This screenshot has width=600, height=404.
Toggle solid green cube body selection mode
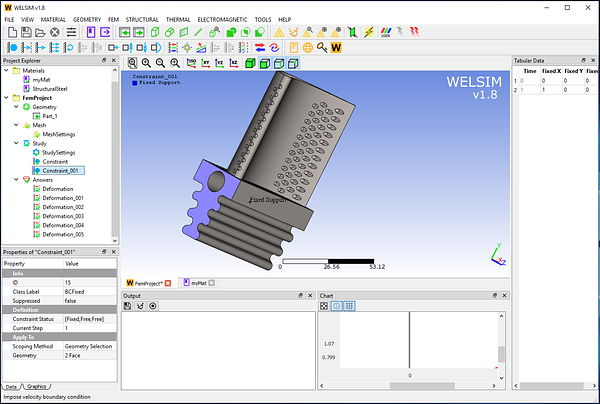tap(250, 63)
